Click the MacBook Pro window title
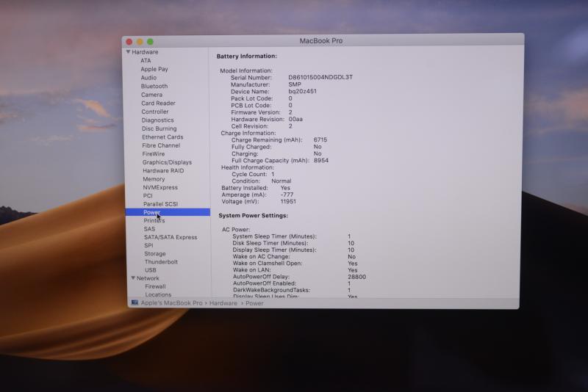The image size is (588, 392). pos(321,41)
